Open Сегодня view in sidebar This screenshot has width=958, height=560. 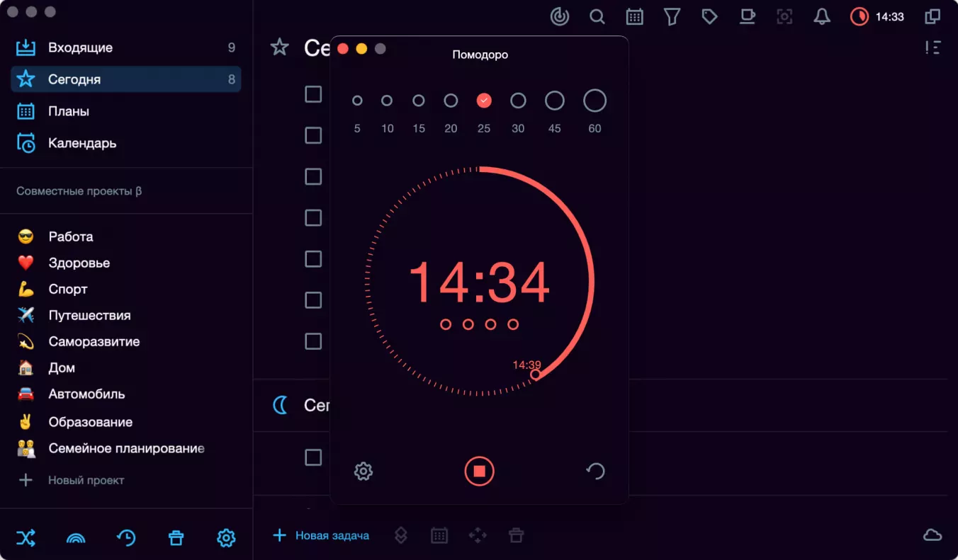(x=126, y=79)
